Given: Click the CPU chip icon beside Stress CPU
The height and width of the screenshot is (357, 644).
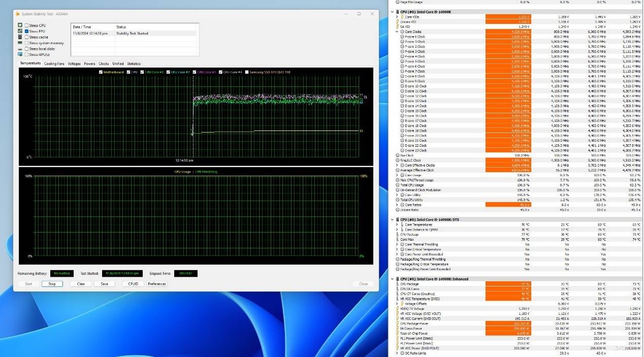Looking at the screenshot, I should (20, 25).
